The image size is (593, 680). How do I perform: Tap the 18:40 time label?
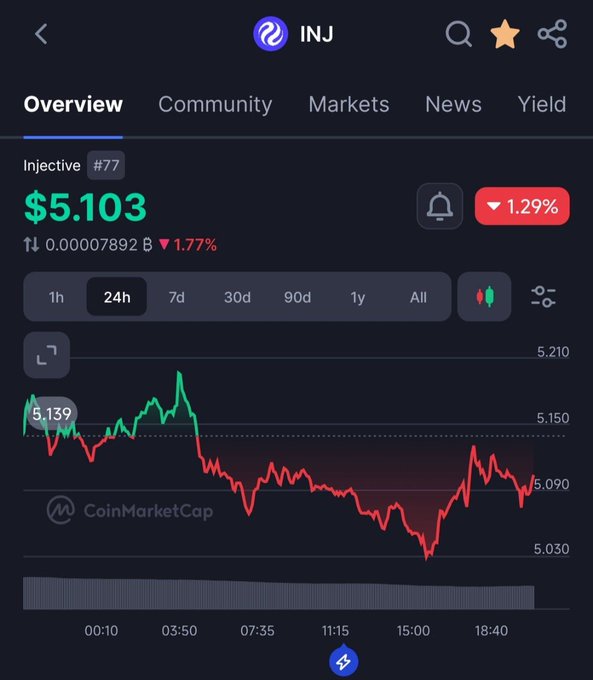[x=491, y=631]
